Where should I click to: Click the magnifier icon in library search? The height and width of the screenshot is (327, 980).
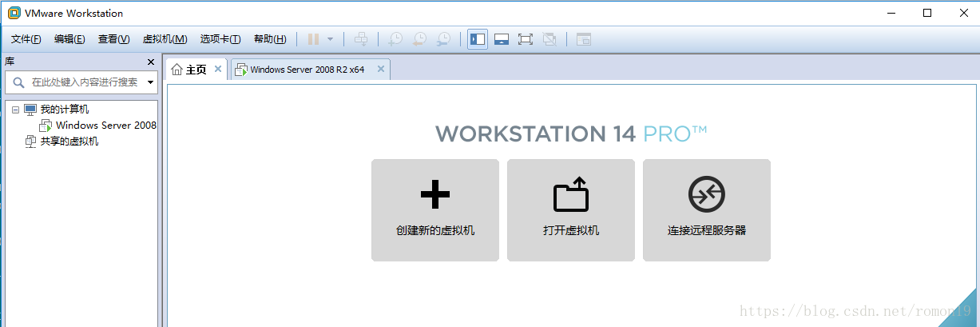(x=18, y=82)
